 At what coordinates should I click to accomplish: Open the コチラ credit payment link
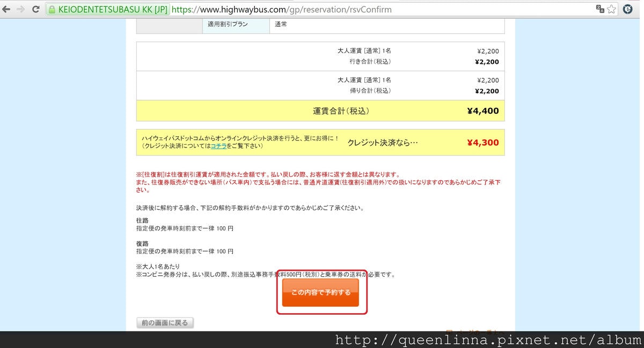click(218, 146)
